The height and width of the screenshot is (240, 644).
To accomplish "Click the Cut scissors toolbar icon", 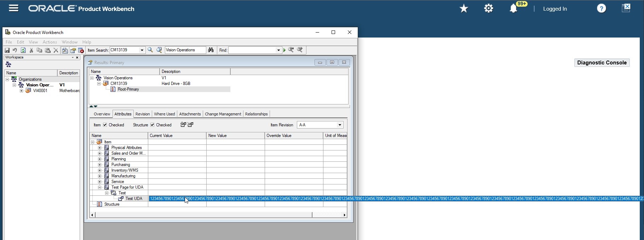I will point(31,50).
